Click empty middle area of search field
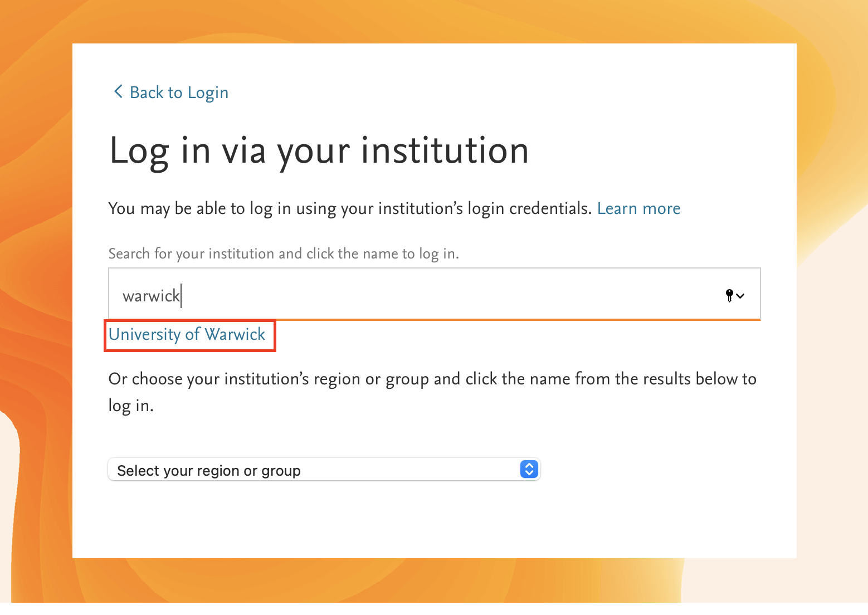868x615 pixels. 446,295
